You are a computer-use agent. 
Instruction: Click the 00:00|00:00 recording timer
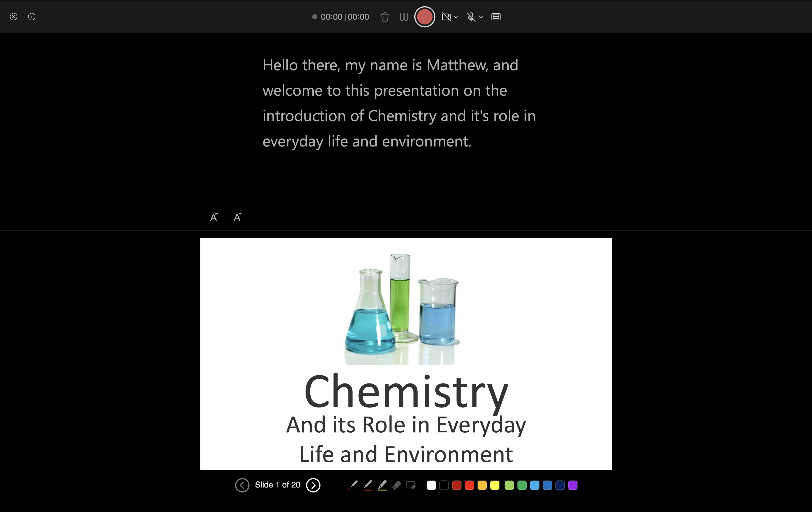(345, 17)
